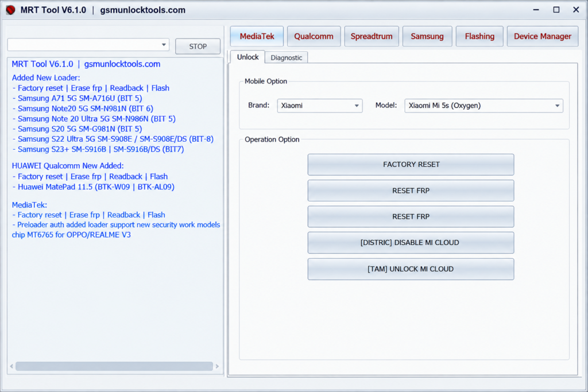Click the 'Operation Option' group label
The image size is (588, 392).
(x=272, y=139)
